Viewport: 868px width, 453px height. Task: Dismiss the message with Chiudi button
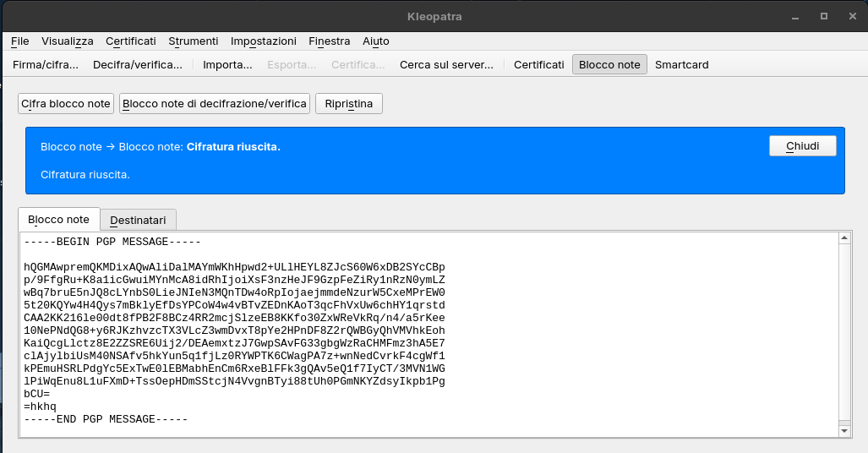803,145
